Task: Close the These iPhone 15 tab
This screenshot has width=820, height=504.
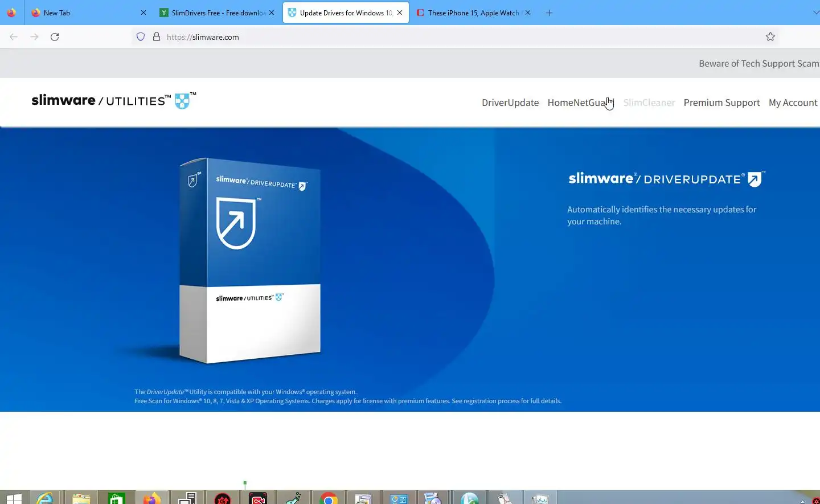Action: point(528,13)
